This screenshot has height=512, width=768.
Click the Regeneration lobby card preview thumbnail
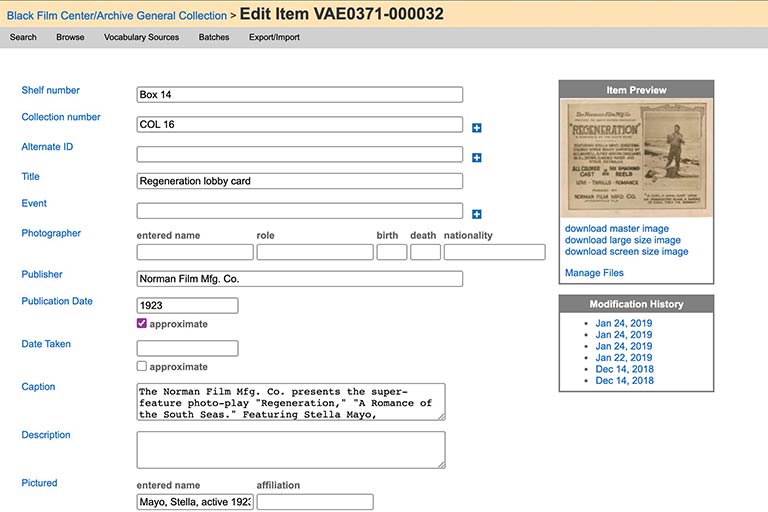pyautogui.click(x=636, y=159)
